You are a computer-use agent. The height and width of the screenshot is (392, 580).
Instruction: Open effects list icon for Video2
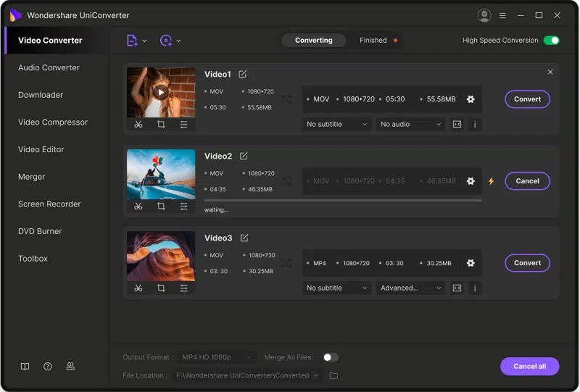tap(184, 206)
